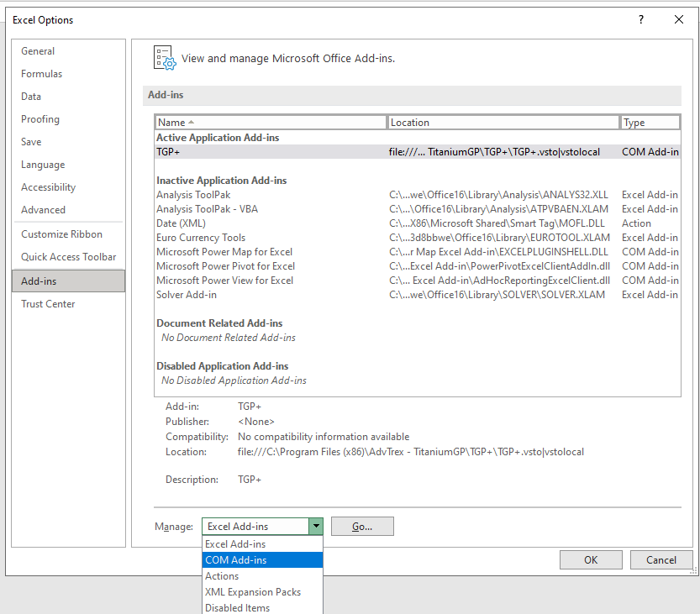Click the 'No Disabled Application Add-ins' entry
Screen dimensions: 700x614
[x=234, y=380]
